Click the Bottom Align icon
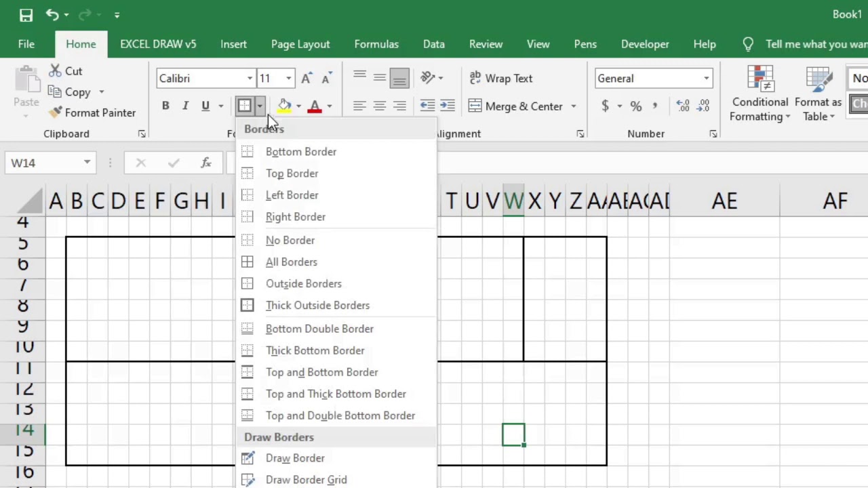868x488 pixels. tap(399, 78)
